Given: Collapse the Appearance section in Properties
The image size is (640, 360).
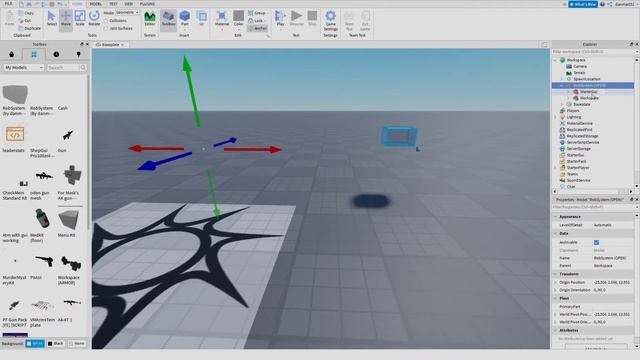Looking at the screenshot, I should click(555, 217).
